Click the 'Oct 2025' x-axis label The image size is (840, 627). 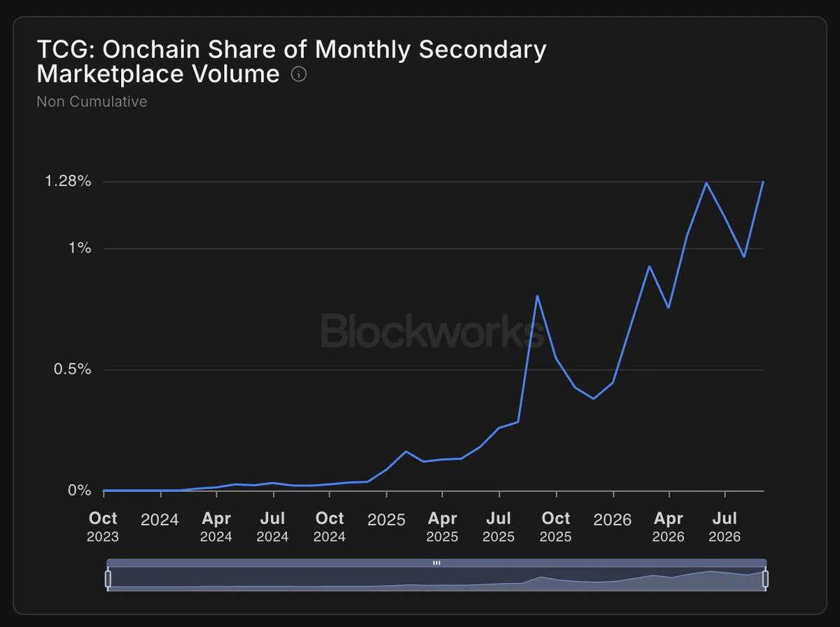[556, 527]
